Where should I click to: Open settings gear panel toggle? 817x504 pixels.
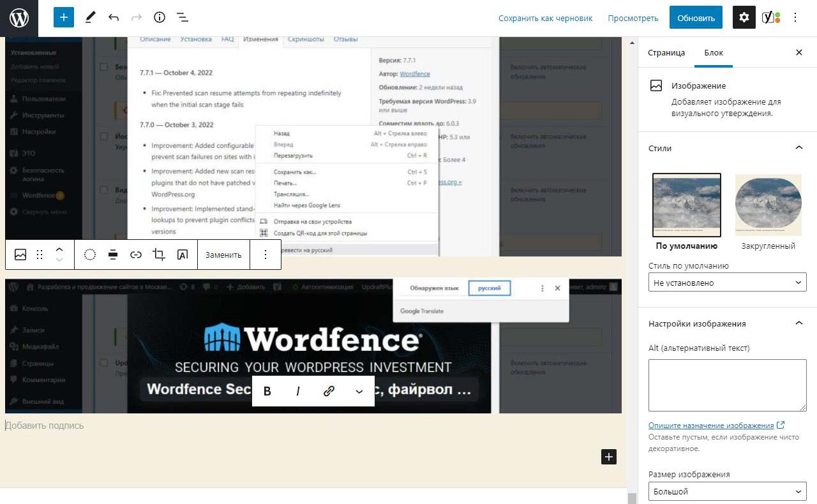coord(744,18)
